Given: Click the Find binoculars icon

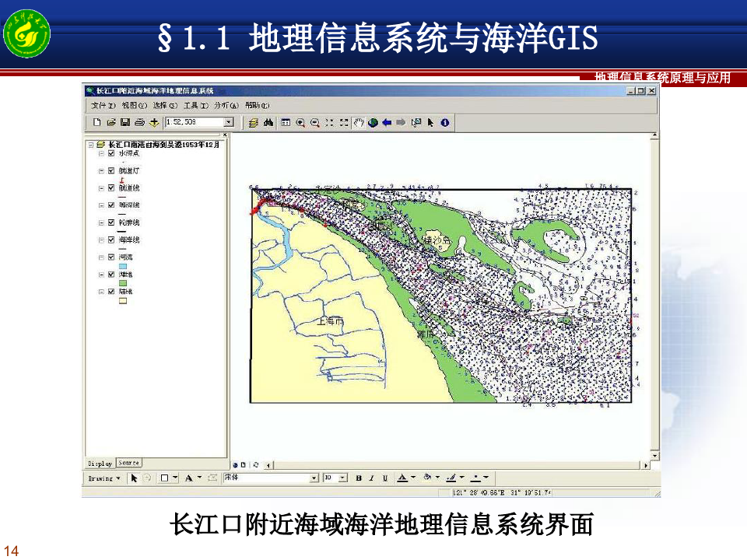Looking at the screenshot, I should tap(268, 122).
